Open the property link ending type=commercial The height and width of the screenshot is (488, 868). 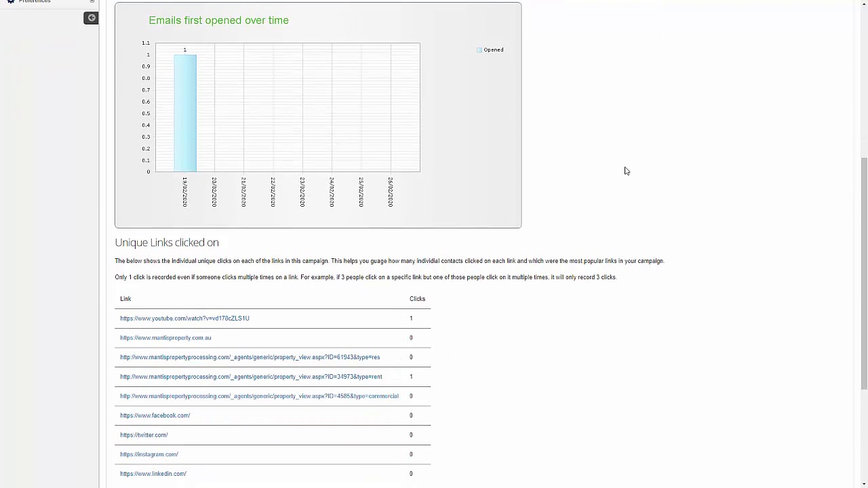click(259, 396)
